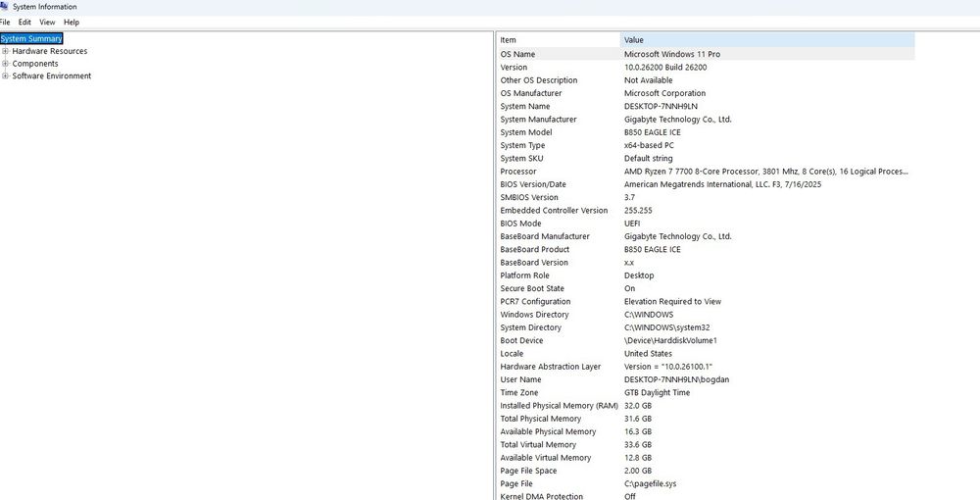Click value GTB Daylight Time
The image size is (980, 500).
pos(657,393)
